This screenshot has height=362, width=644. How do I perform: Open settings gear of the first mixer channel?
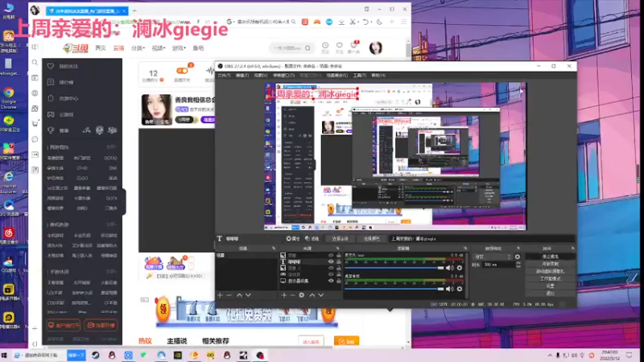click(x=460, y=268)
